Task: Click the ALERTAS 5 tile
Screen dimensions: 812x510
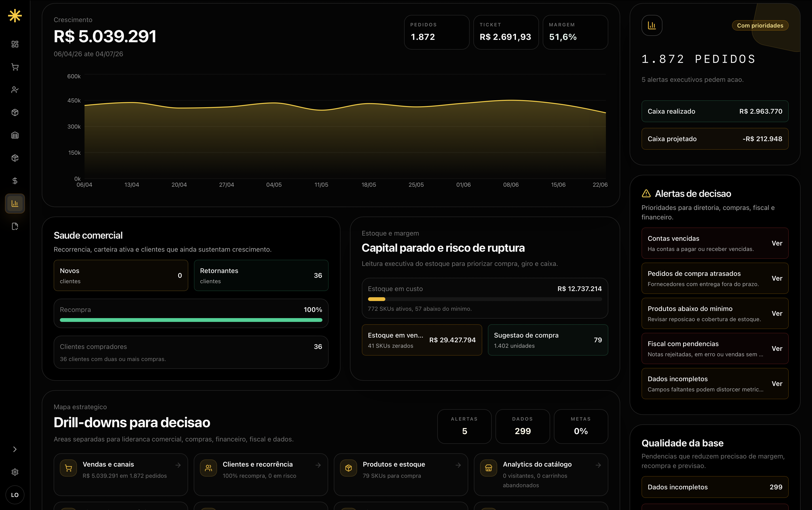Action: point(464,426)
